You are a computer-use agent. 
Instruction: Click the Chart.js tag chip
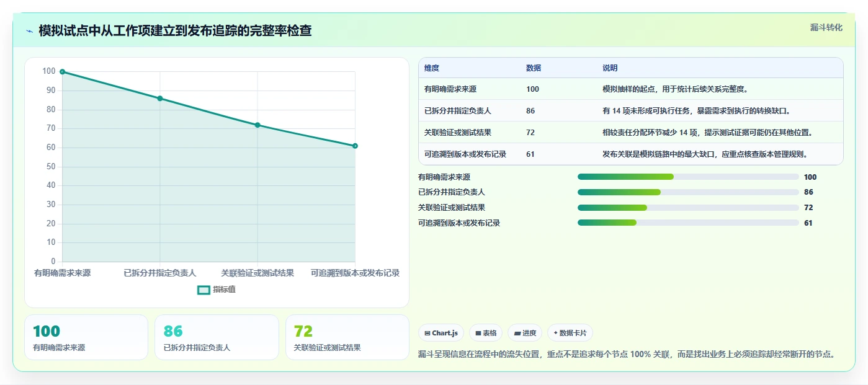point(441,333)
